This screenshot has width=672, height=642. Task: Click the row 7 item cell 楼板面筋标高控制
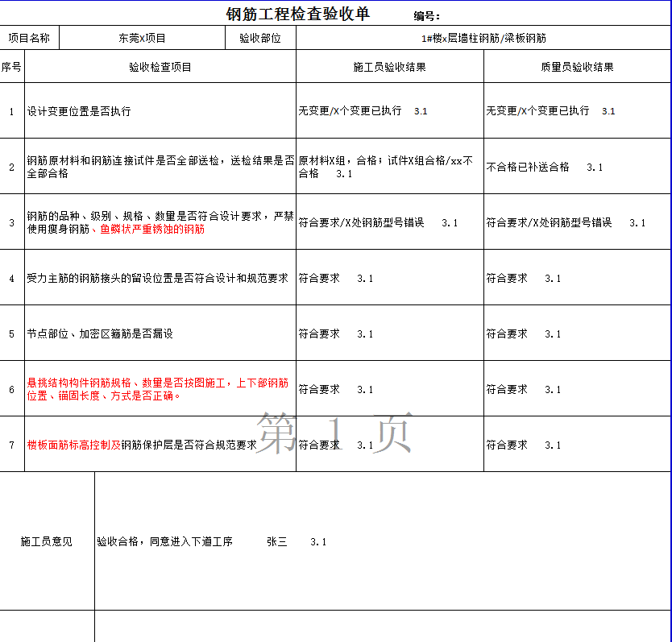pos(160,445)
